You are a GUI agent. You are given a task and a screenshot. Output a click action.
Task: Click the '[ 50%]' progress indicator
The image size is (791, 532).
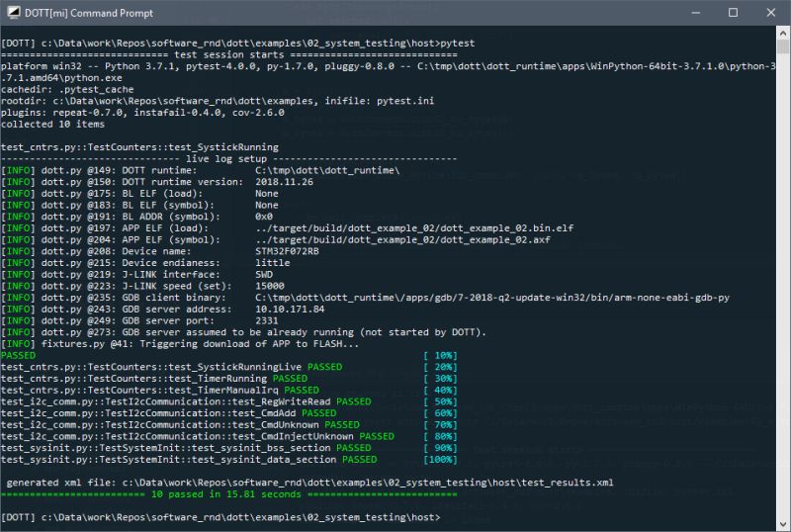tap(440, 402)
